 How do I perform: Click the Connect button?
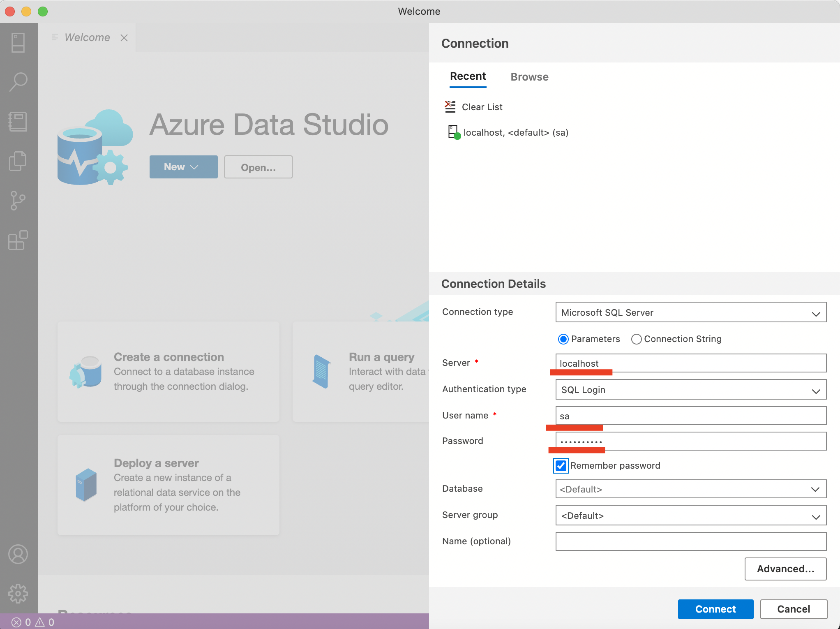click(x=715, y=609)
